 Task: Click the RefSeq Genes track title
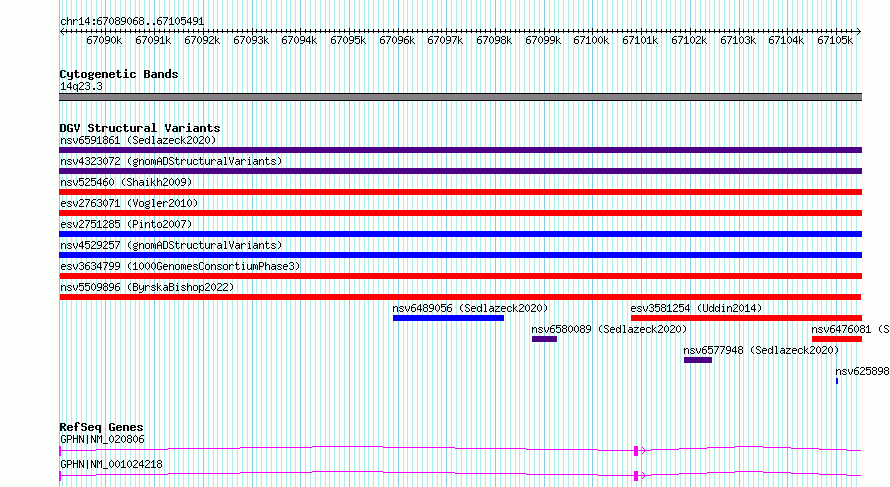pos(101,427)
